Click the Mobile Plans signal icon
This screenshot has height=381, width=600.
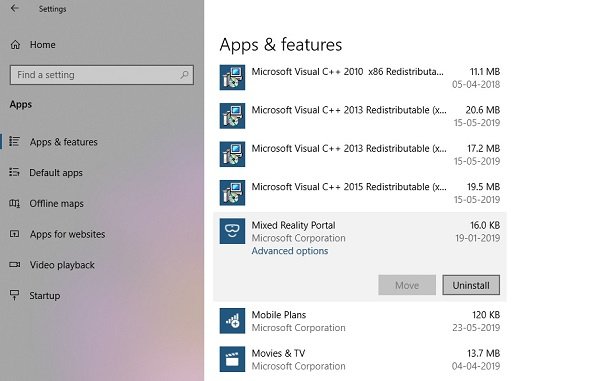pyautogui.click(x=232, y=321)
